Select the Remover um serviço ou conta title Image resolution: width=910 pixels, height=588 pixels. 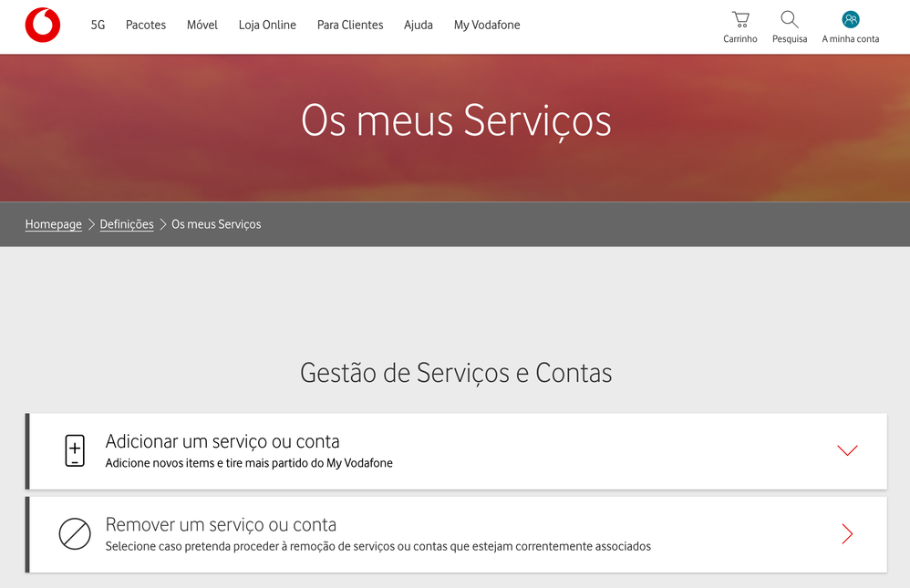(221, 525)
